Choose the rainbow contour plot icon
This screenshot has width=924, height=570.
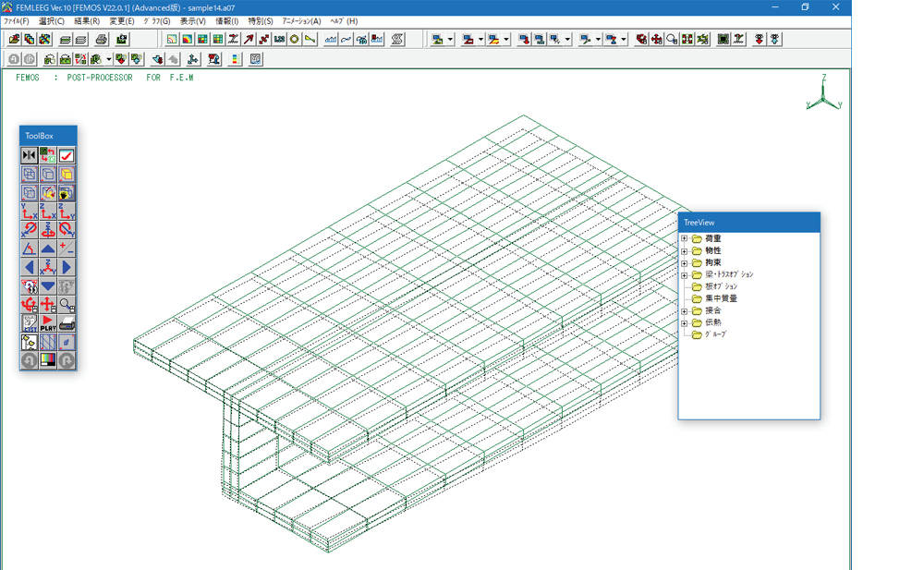pyautogui.click(x=187, y=40)
